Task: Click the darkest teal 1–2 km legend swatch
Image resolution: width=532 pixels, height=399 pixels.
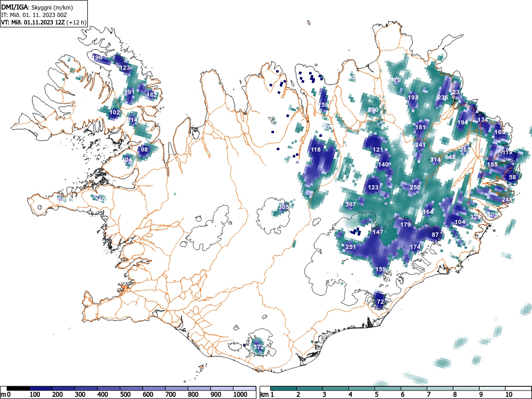Action: 284,388
